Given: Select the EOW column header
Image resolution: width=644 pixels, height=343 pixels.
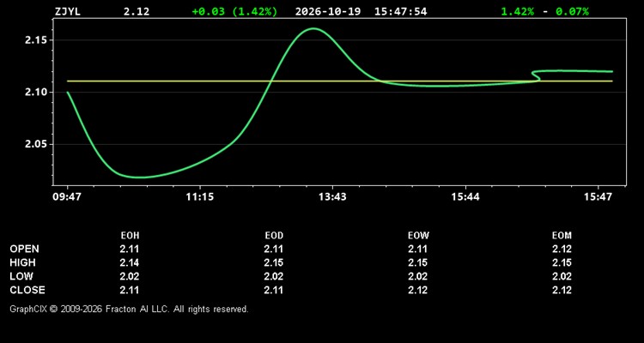Looking at the screenshot, I should click(x=418, y=236).
